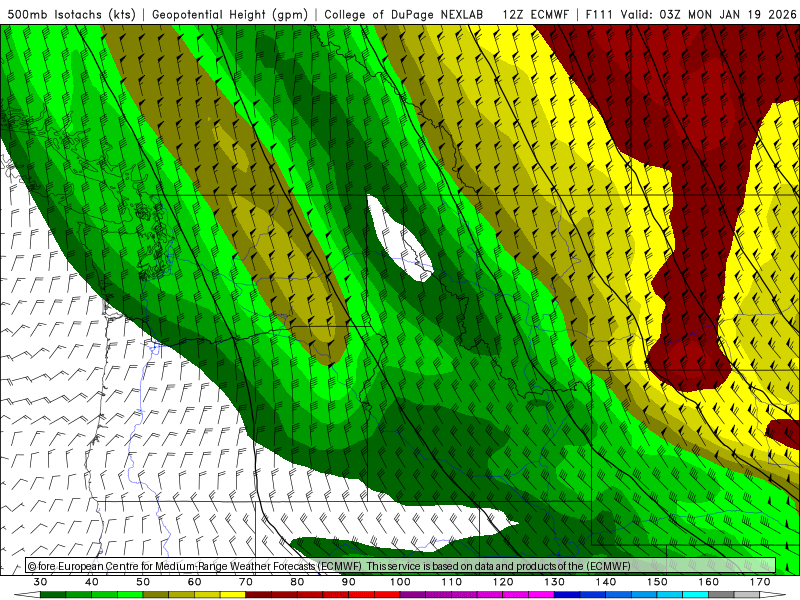Click the 70 label on the color scale
This screenshot has width=800, height=600.
[246, 582]
